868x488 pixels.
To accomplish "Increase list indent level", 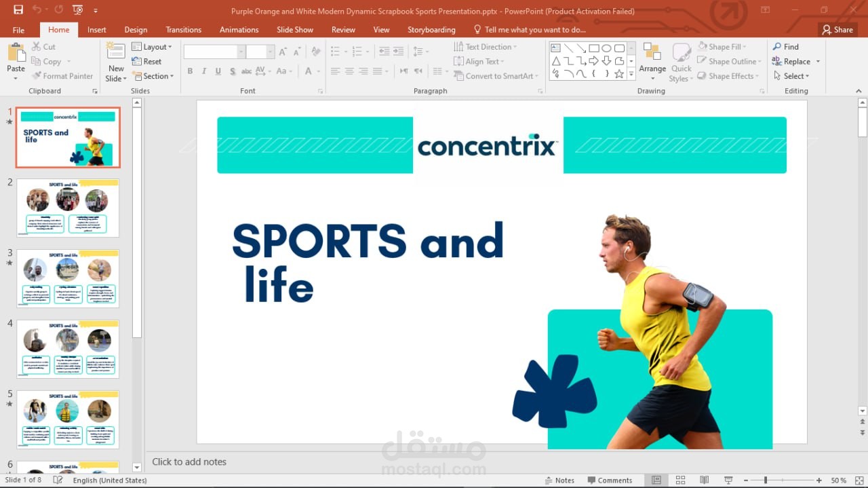I will (399, 52).
